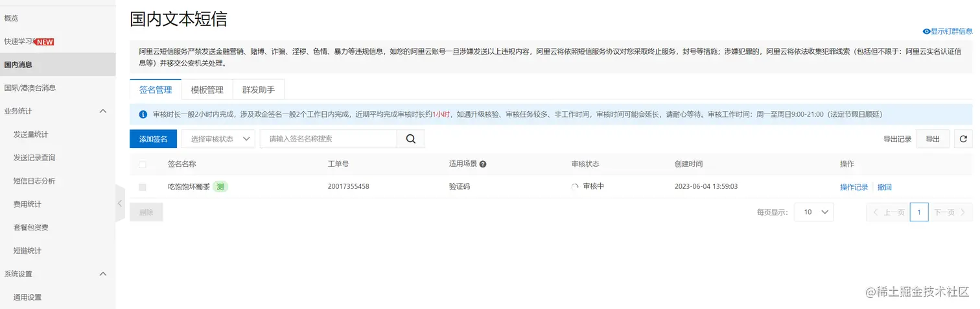This screenshot has height=309, width=980.
Task: Tick the checkbox for the 吃饱饱坏蜀黍 row
Action: 143,187
